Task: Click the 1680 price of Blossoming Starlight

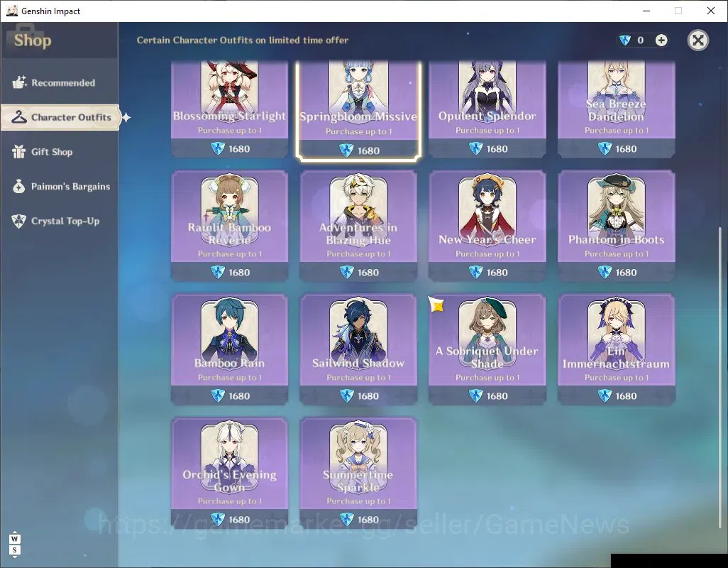Action: 239,149
